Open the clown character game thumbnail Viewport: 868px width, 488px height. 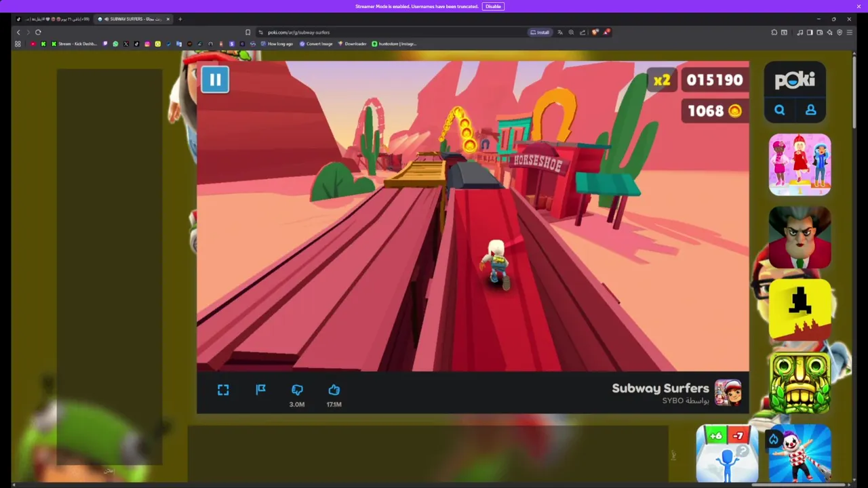(x=800, y=454)
